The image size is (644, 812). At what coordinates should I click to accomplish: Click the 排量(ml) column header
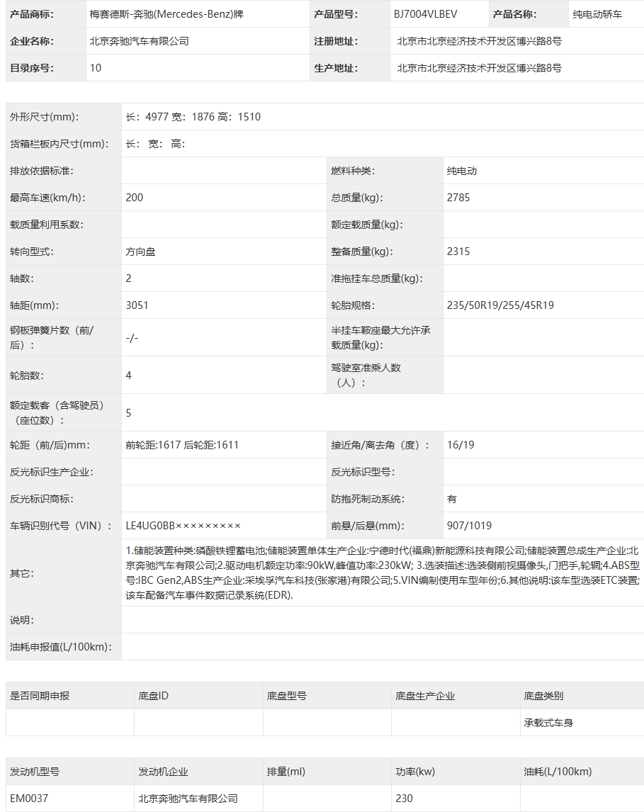(286, 771)
